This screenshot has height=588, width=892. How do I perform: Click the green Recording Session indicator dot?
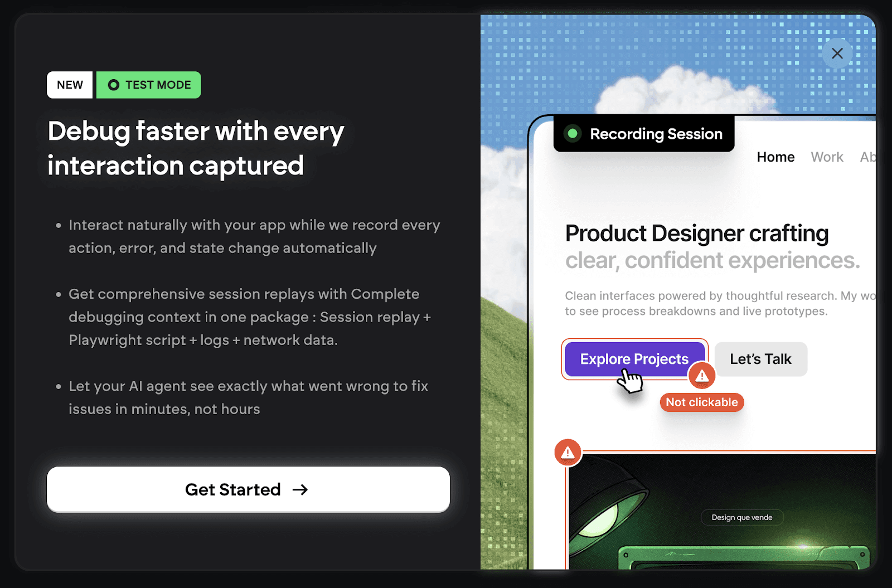point(572,134)
